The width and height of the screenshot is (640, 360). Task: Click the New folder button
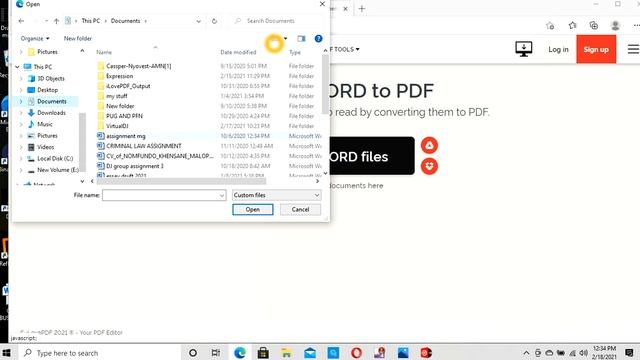78,38
